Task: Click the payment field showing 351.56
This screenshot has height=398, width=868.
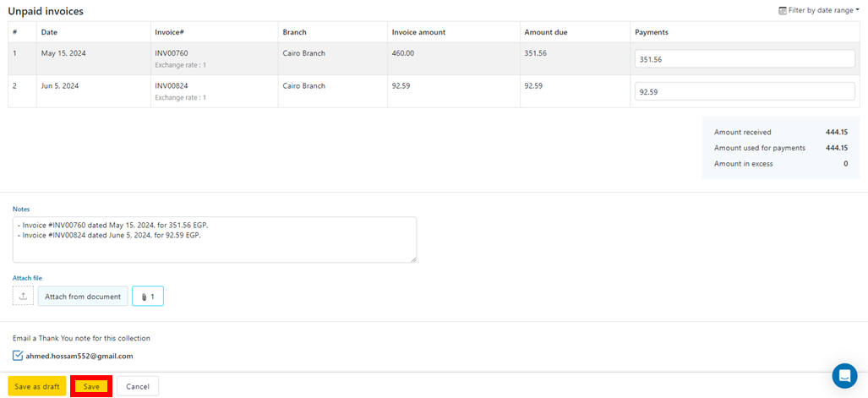Action: point(745,59)
